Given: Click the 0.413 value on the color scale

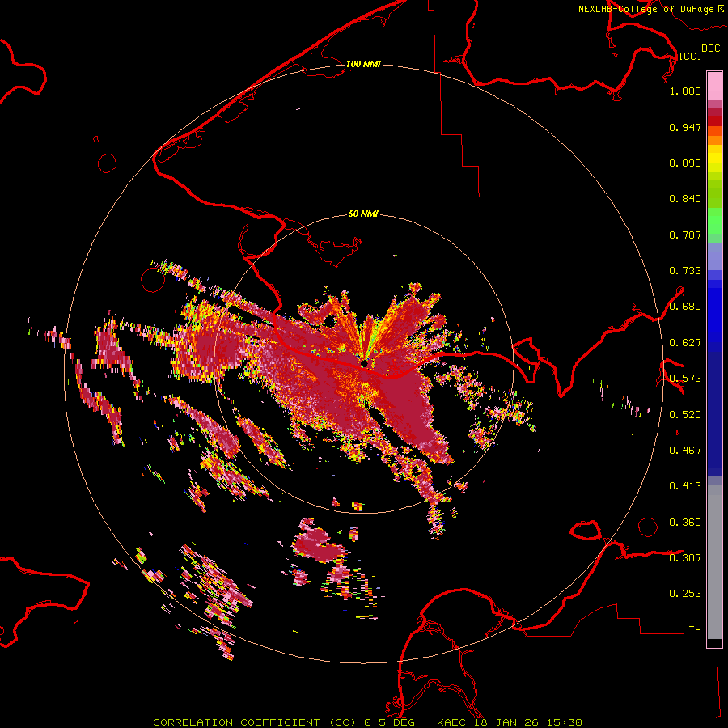Looking at the screenshot, I should click(x=685, y=486).
